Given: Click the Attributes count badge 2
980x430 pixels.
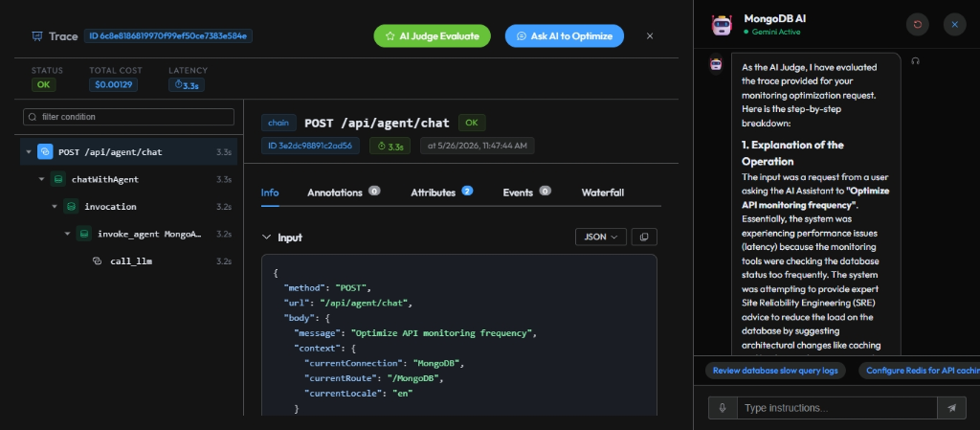Looking at the screenshot, I should click(x=467, y=191).
